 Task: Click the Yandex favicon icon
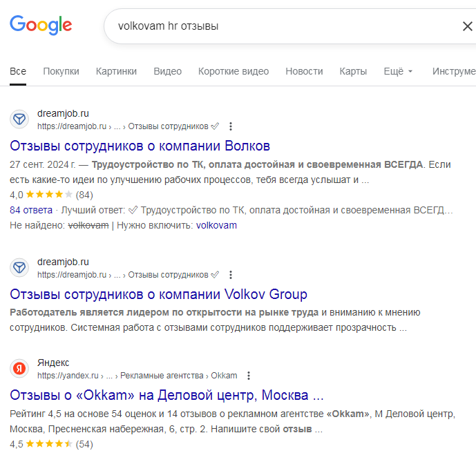click(20, 369)
